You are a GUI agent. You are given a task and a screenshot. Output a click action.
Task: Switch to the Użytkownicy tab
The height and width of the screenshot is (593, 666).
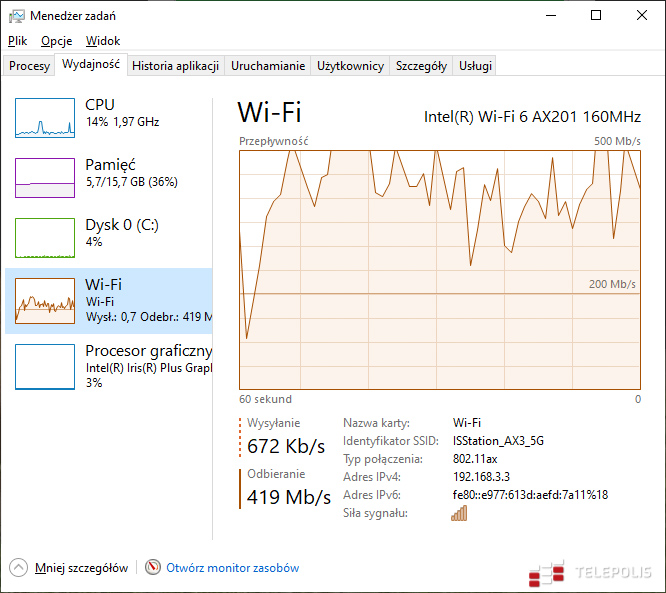350,66
